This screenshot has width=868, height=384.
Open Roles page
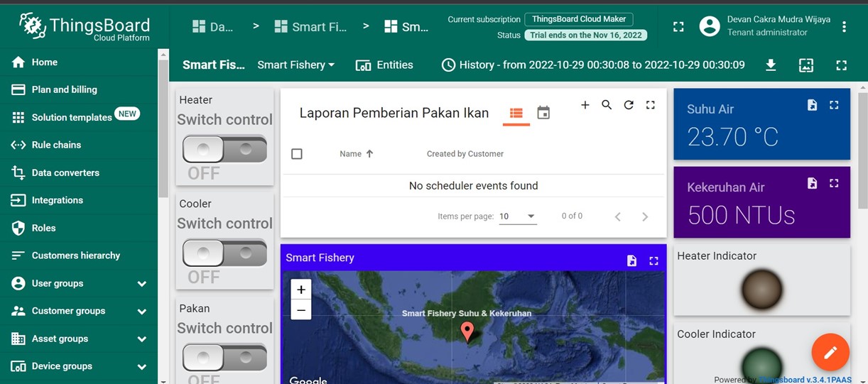pyautogui.click(x=79, y=228)
